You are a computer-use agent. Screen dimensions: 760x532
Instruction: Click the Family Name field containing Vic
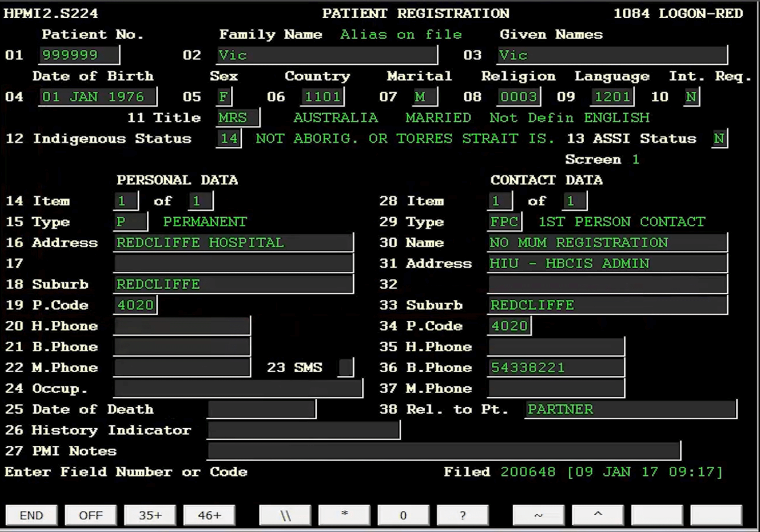coord(327,55)
